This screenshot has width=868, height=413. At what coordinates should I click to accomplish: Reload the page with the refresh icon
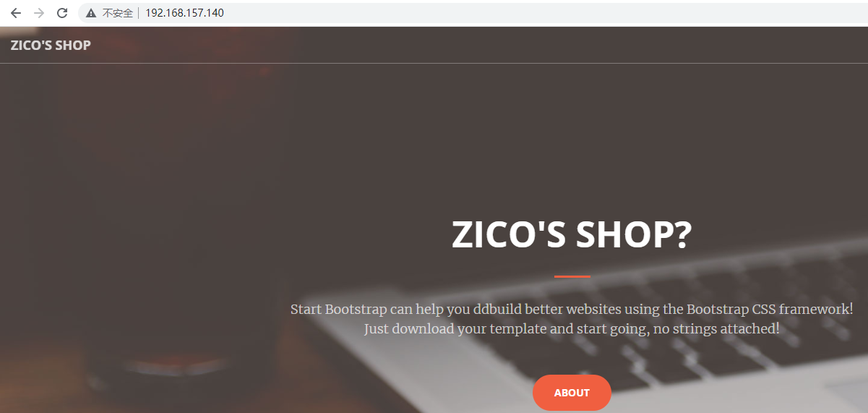tap(62, 13)
